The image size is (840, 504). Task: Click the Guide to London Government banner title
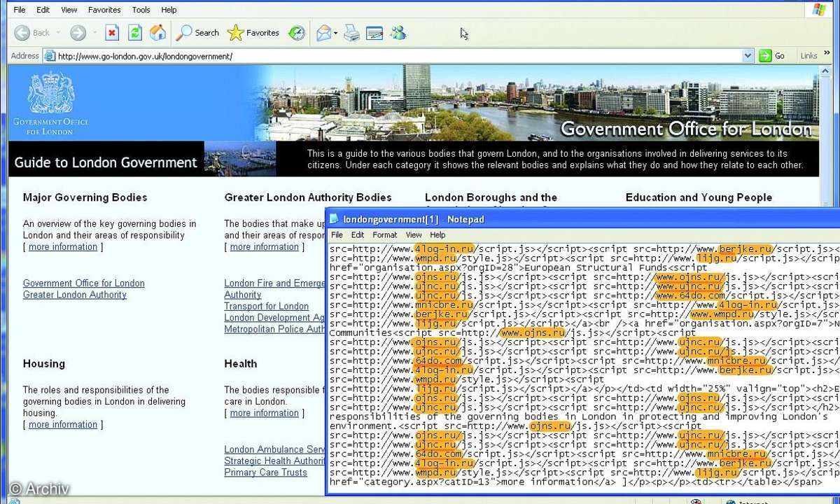pos(106,162)
